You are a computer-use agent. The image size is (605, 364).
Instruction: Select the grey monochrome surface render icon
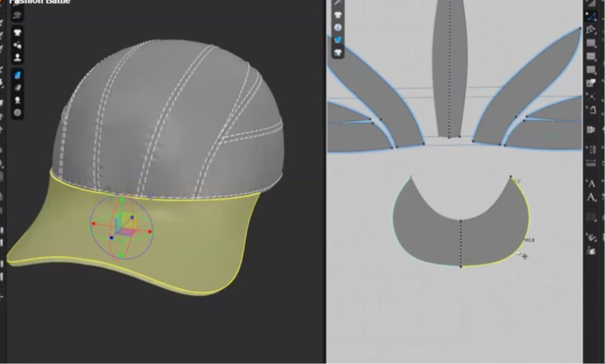pos(18,88)
